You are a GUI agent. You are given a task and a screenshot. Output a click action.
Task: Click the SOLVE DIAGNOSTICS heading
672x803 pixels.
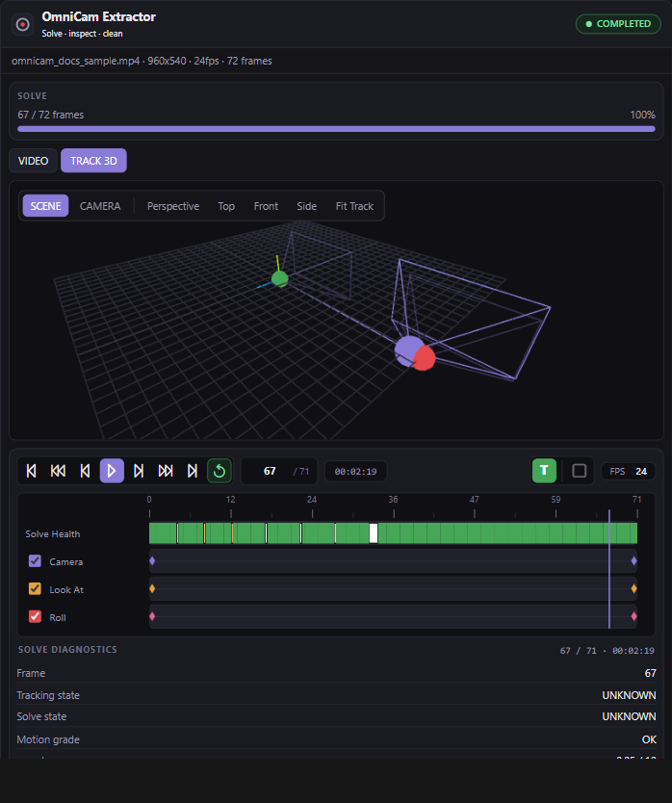tap(67, 649)
